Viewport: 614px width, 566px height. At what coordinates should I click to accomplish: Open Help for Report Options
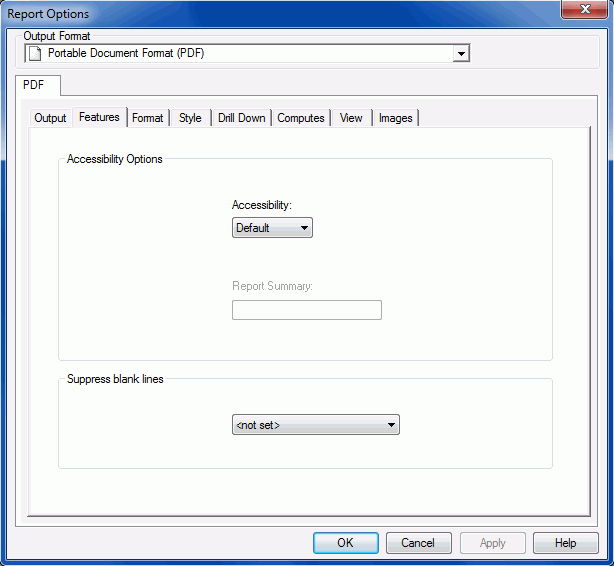click(566, 543)
